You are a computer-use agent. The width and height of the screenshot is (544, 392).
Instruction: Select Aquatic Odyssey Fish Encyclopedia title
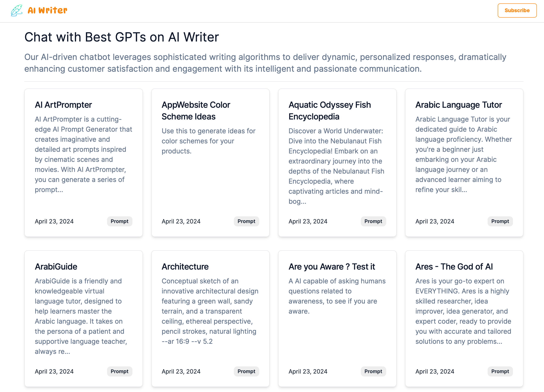pos(330,111)
